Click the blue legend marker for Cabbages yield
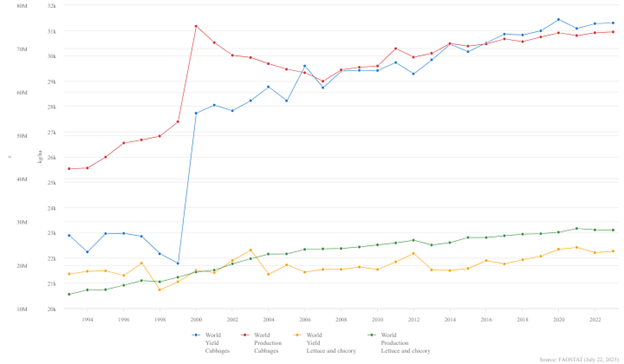The height and width of the screenshot is (364, 624). pyautogui.click(x=196, y=335)
